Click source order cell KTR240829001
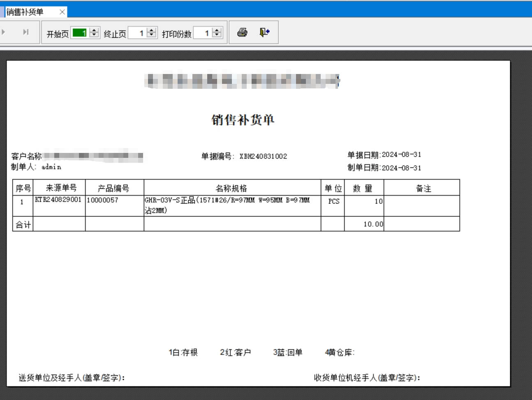The height and width of the screenshot is (400, 532). (x=58, y=200)
